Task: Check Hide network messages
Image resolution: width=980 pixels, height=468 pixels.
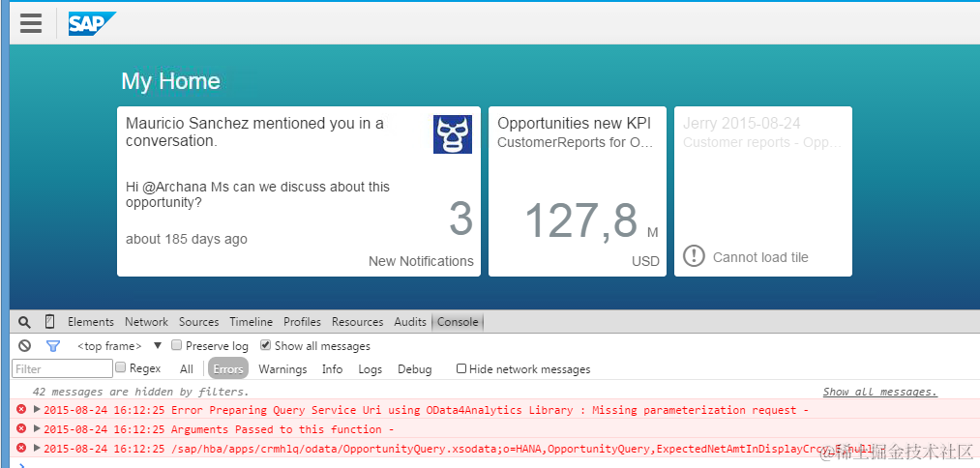Action: [x=461, y=368]
